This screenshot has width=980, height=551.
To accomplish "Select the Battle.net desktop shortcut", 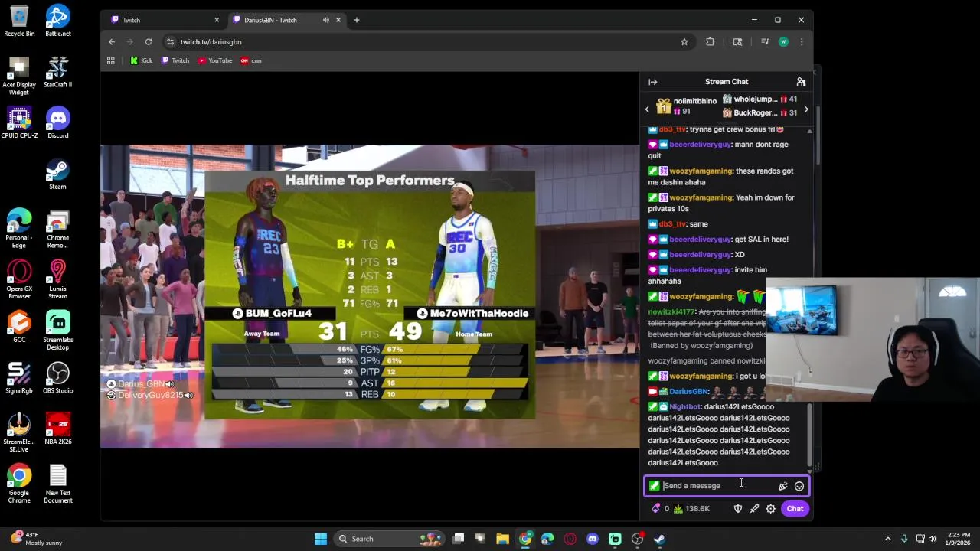I will [57, 21].
